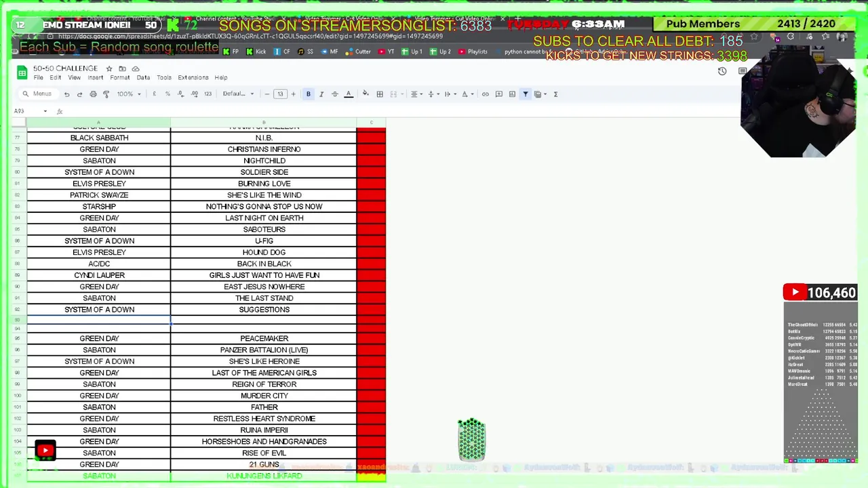Open the Edit menu
The image size is (868, 488).
tap(55, 77)
